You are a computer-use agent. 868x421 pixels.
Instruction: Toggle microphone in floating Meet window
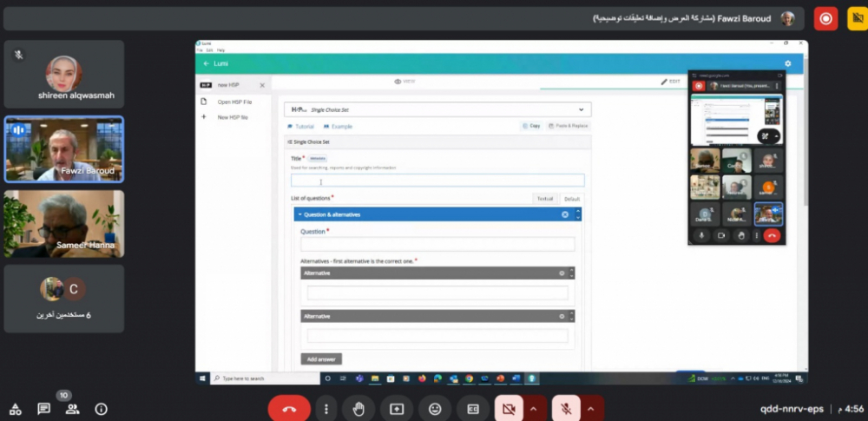point(701,235)
